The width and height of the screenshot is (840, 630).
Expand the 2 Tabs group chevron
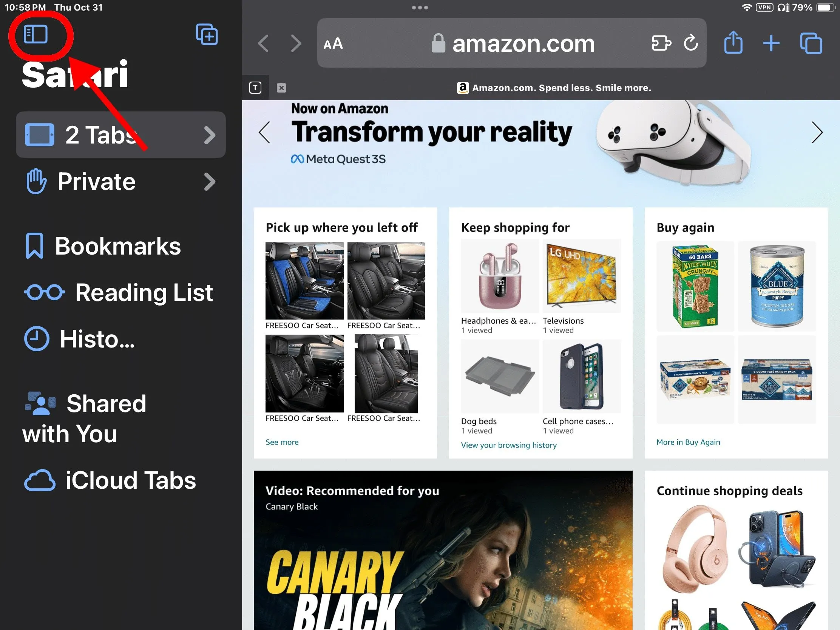point(210,135)
